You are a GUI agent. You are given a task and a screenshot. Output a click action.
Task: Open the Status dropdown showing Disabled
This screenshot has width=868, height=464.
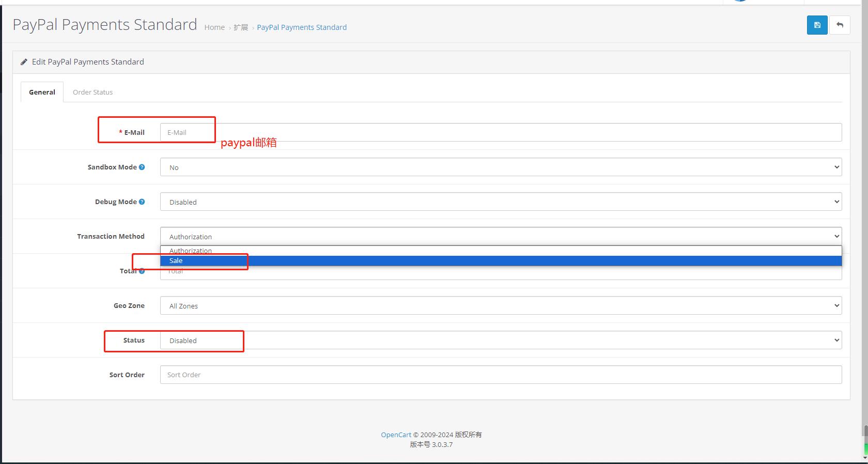(x=500, y=341)
